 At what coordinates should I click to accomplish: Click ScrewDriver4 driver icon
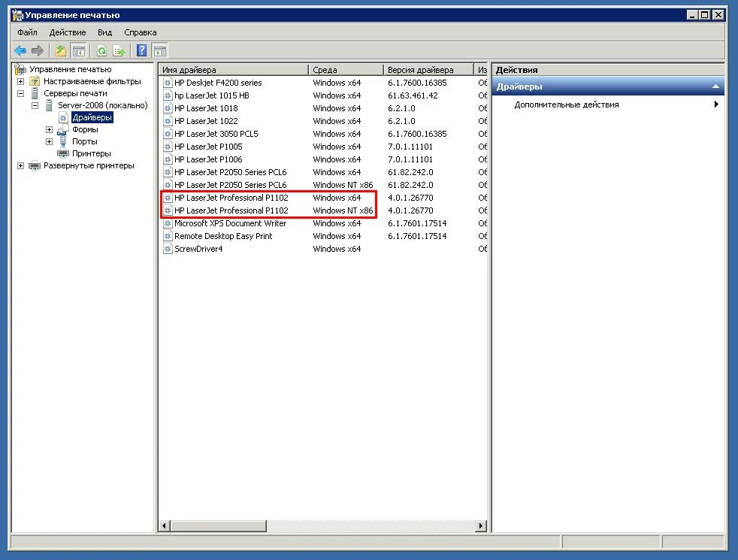[168, 249]
